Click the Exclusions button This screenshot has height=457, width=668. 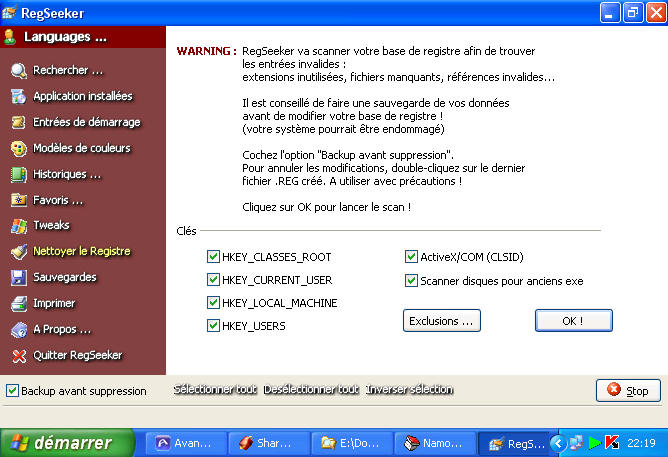(442, 321)
